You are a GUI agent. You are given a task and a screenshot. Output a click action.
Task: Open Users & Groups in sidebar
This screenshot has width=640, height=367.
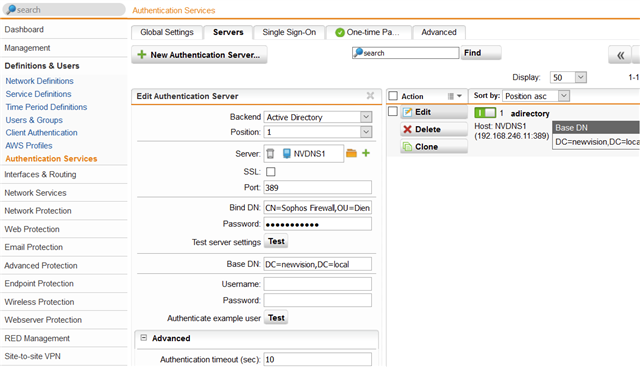34,120
